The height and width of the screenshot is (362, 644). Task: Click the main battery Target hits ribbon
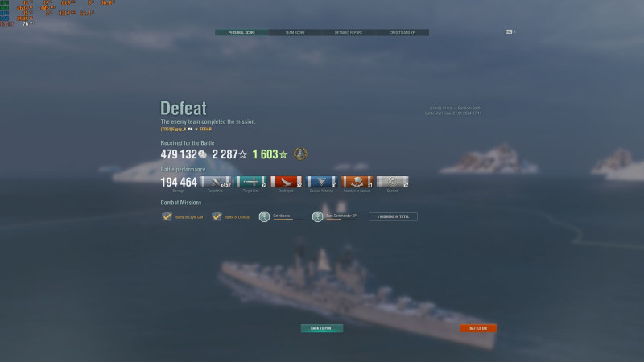pyautogui.click(x=216, y=182)
